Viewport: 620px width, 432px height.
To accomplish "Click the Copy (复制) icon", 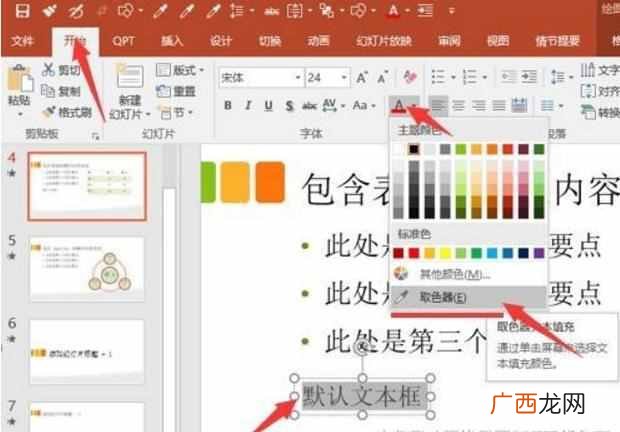I will [48, 91].
